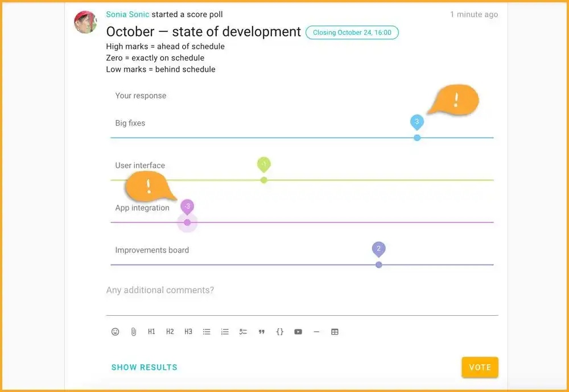Insert a numbered list

tap(225, 332)
